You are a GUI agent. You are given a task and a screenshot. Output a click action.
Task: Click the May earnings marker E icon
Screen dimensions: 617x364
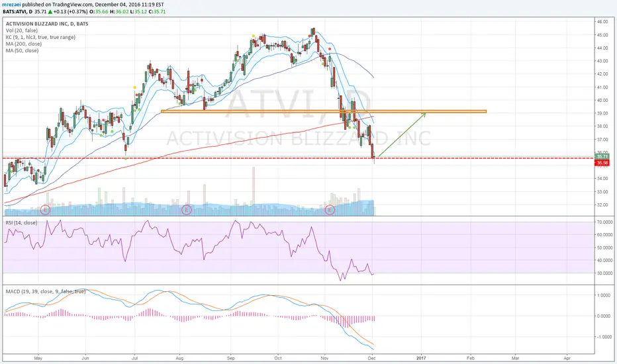click(45, 210)
